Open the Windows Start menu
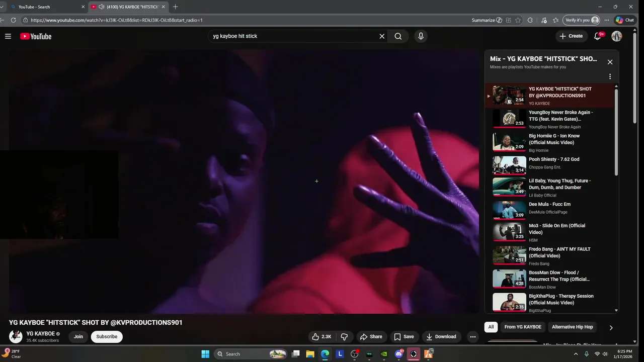Image resolution: width=644 pixels, height=362 pixels. (205, 354)
